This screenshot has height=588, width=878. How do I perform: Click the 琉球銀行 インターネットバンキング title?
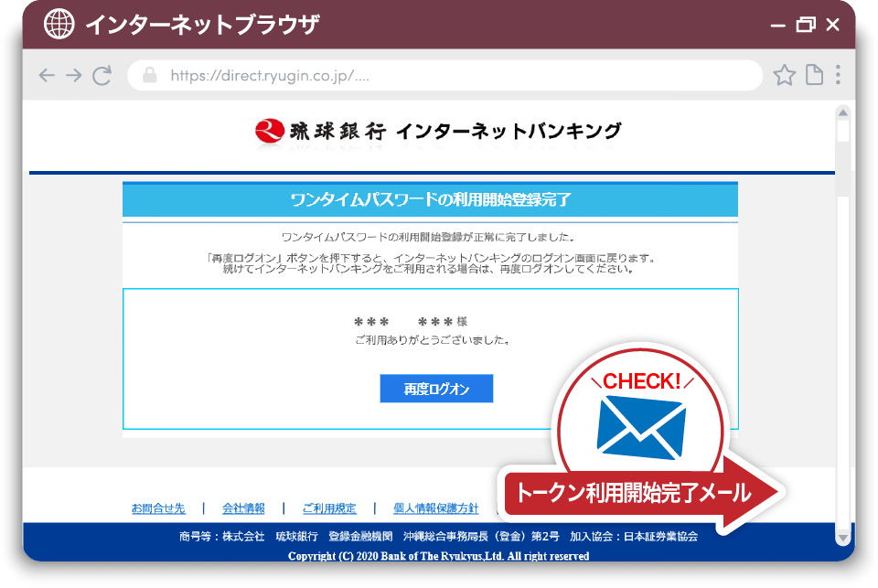[455, 131]
